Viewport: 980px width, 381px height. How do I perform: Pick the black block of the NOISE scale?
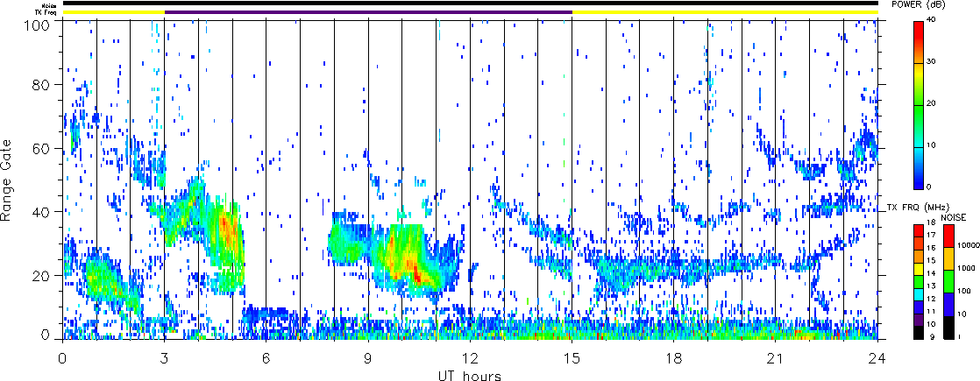pos(948,328)
